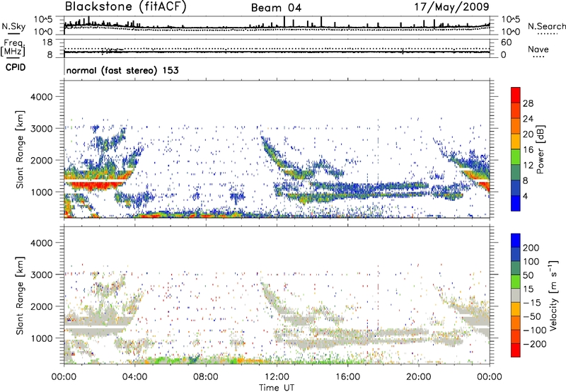Pick the orange 20–24 dB Power segment
This screenshot has width=566, height=392.
click(516, 126)
